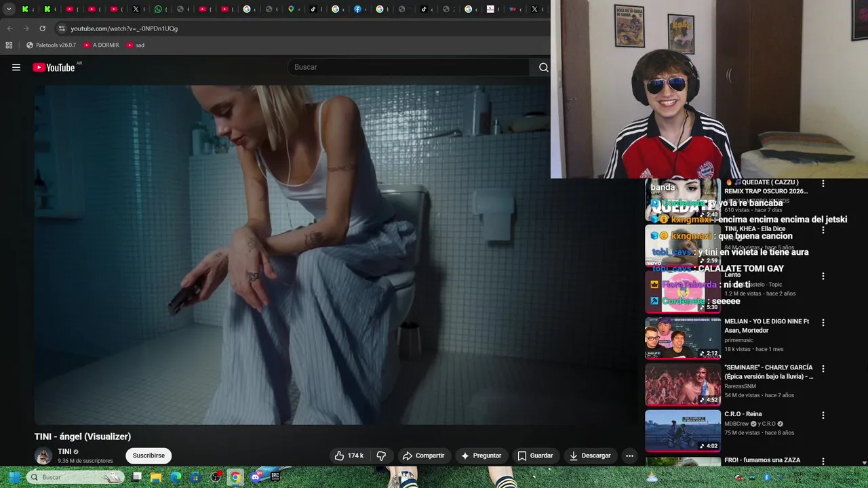Open the A DORMIR bookmark
The image size is (868, 488).
tap(101, 45)
